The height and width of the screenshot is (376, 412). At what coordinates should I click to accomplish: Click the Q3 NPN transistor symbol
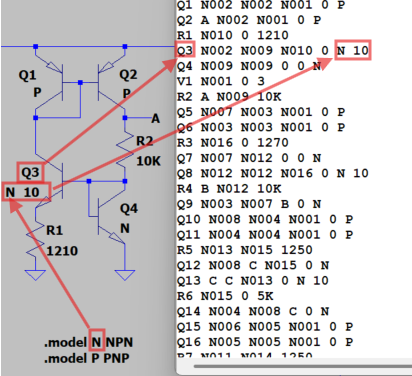coord(50,182)
